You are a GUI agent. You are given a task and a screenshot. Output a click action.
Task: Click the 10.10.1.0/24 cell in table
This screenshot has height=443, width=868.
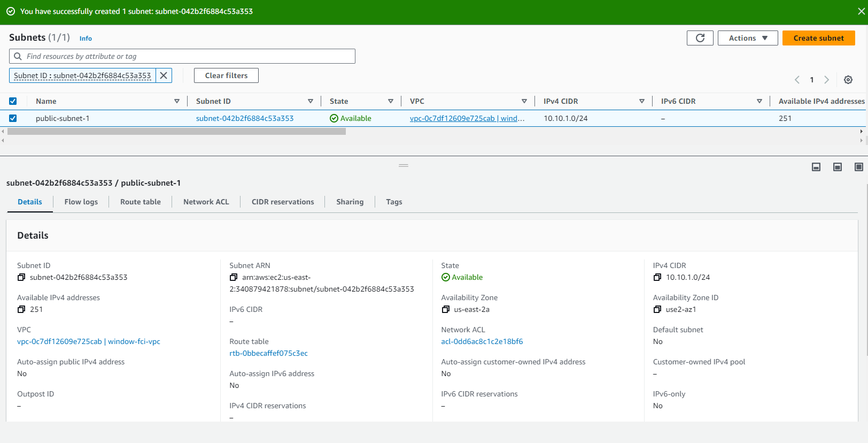[x=565, y=118]
